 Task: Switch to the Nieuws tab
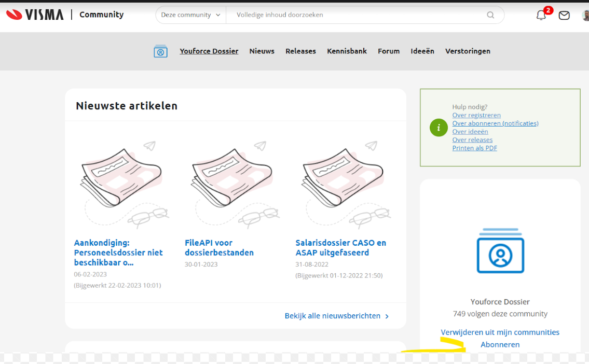262,51
